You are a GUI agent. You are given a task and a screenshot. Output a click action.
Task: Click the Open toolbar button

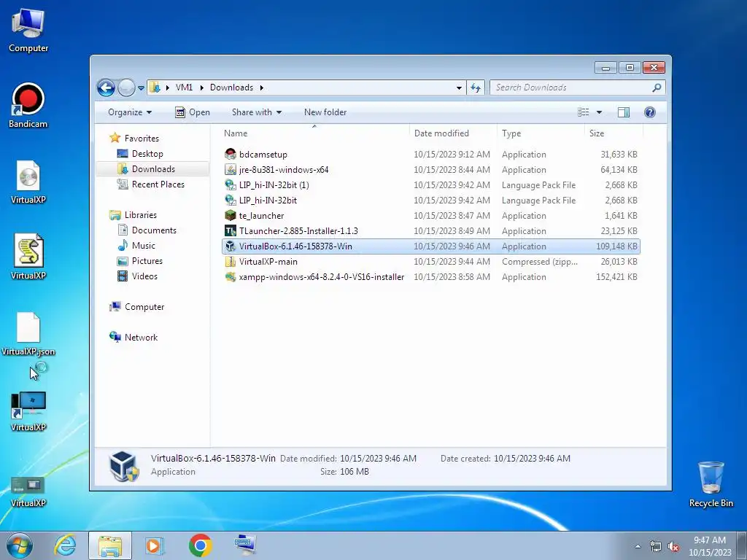pos(193,112)
